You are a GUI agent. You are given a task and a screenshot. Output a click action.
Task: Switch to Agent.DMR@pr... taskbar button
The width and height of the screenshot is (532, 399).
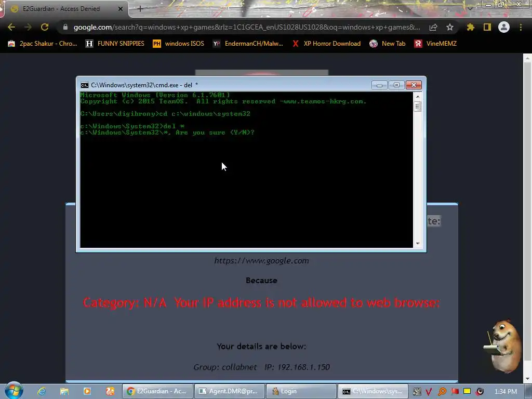click(230, 391)
